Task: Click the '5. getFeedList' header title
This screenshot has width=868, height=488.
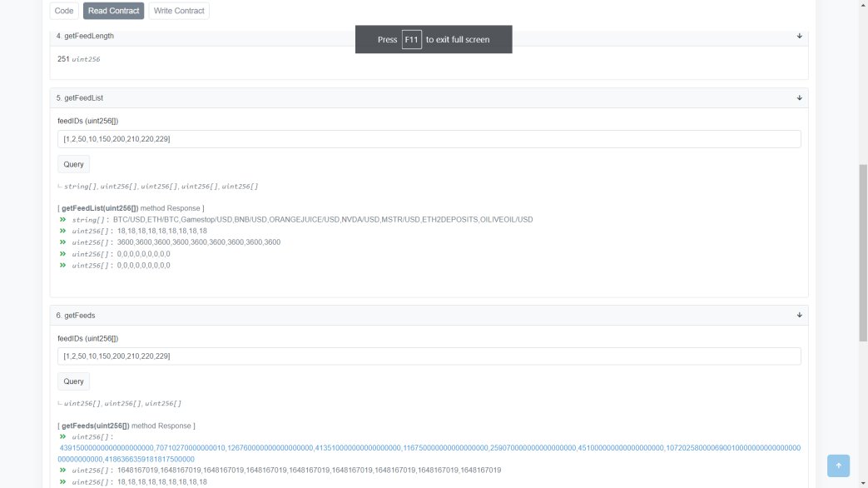Action: [x=80, y=98]
